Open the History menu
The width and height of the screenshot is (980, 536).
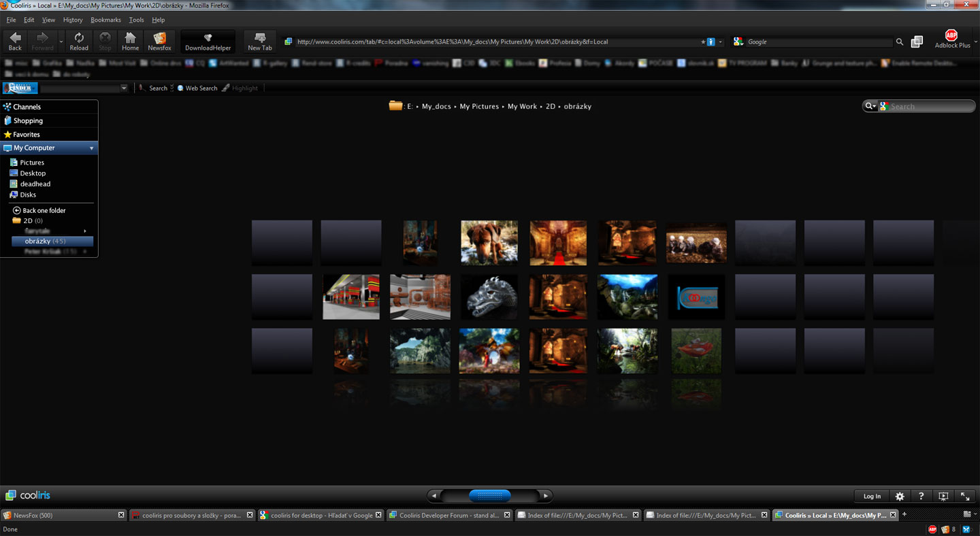pos(72,20)
